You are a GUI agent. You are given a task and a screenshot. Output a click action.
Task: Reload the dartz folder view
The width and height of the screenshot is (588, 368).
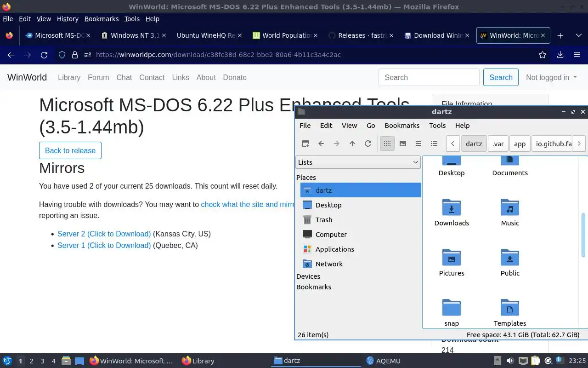[368, 144]
